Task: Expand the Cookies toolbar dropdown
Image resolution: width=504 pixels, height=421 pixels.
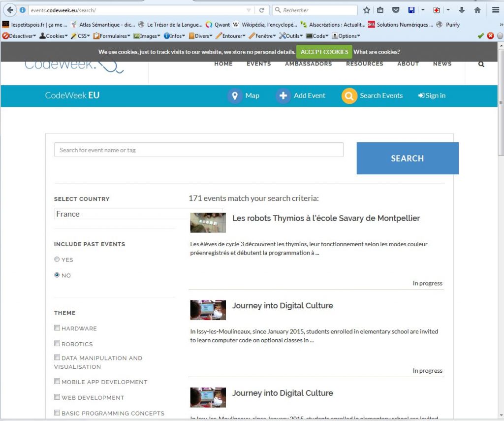Action: click(53, 36)
